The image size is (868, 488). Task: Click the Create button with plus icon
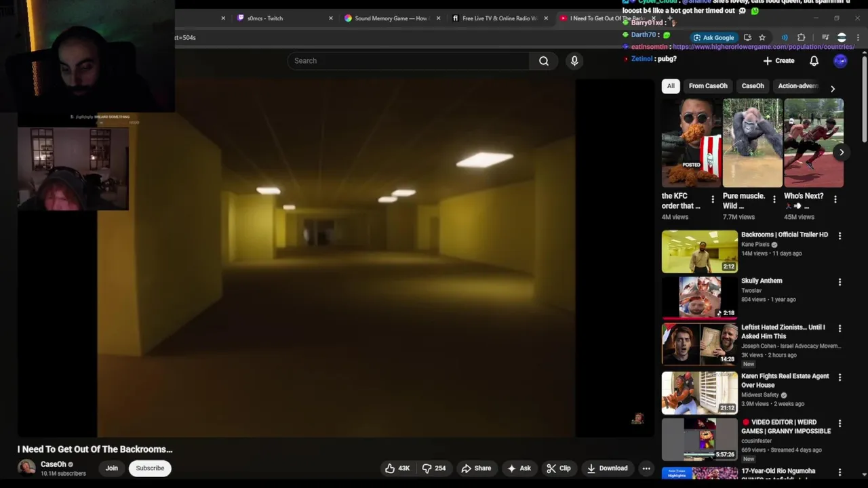point(778,61)
